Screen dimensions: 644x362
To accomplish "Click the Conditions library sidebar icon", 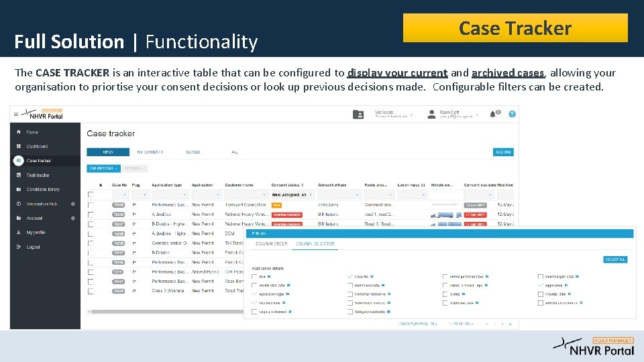I will [x=19, y=189].
